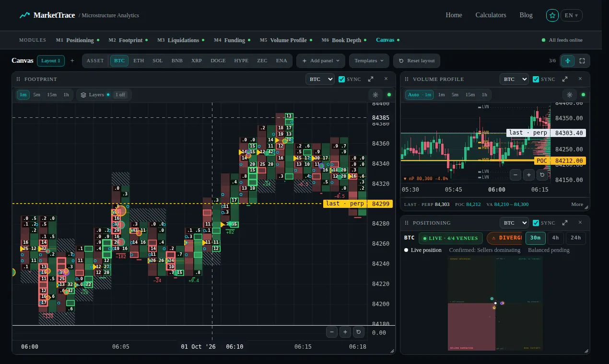Zoom in the Volume Profile chart

529,175
